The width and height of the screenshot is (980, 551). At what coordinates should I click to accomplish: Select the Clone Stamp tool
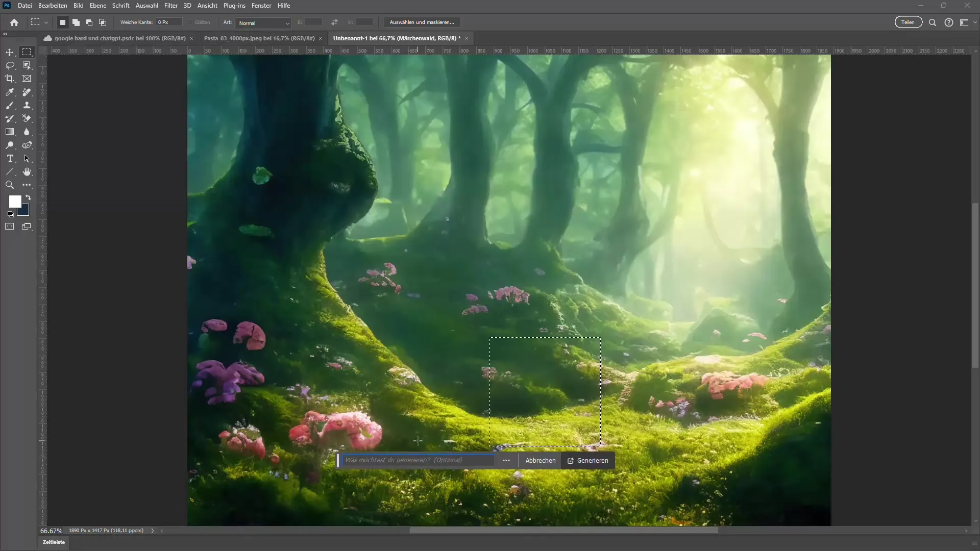point(27,106)
